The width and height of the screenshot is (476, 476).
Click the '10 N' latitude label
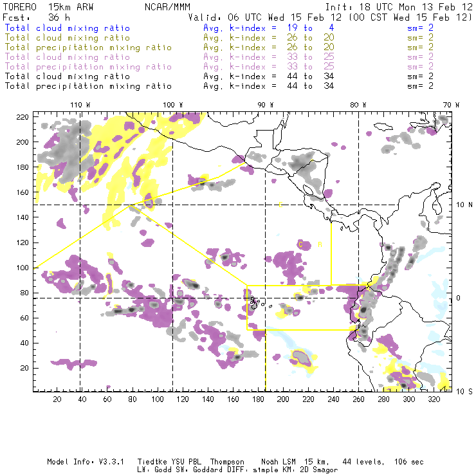pyautogui.click(x=464, y=205)
